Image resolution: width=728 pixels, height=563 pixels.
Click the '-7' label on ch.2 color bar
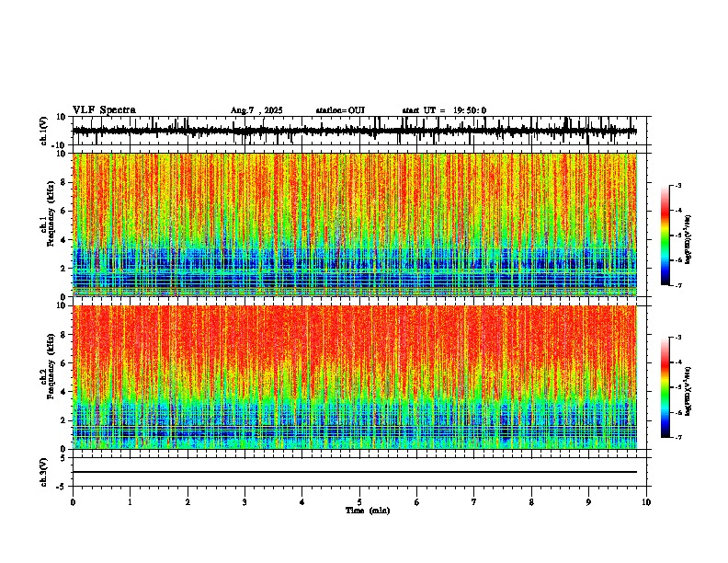point(678,437)
